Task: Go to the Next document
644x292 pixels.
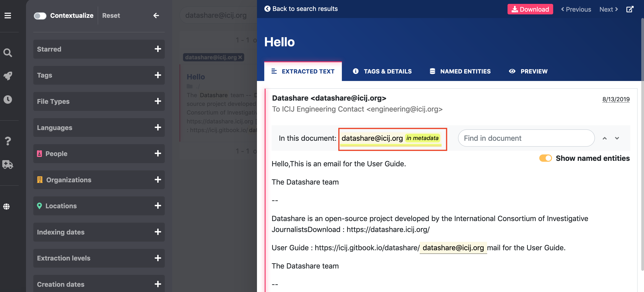Action: (x=608, y=9)
